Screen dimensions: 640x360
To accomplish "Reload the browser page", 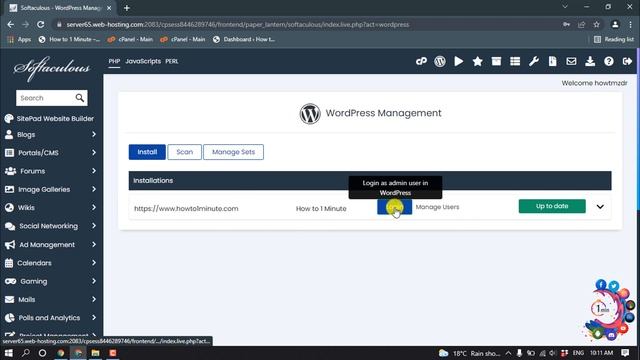I will click(40, 24).
